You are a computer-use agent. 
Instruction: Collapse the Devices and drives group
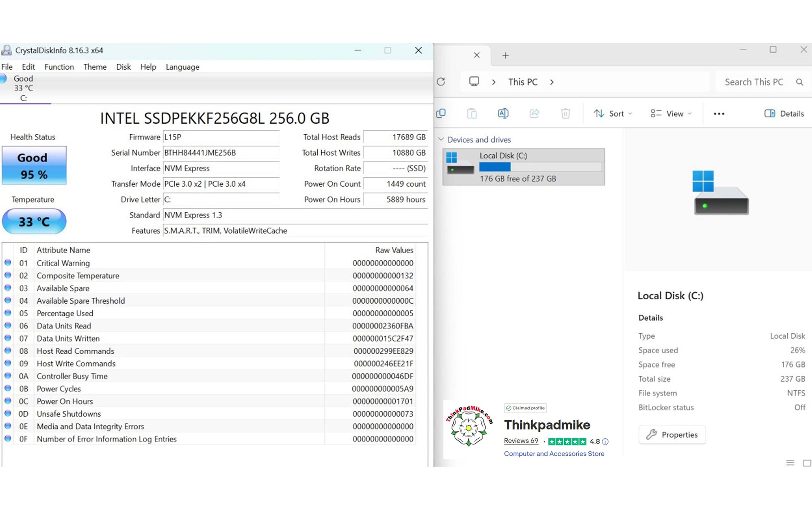(441, 139)
